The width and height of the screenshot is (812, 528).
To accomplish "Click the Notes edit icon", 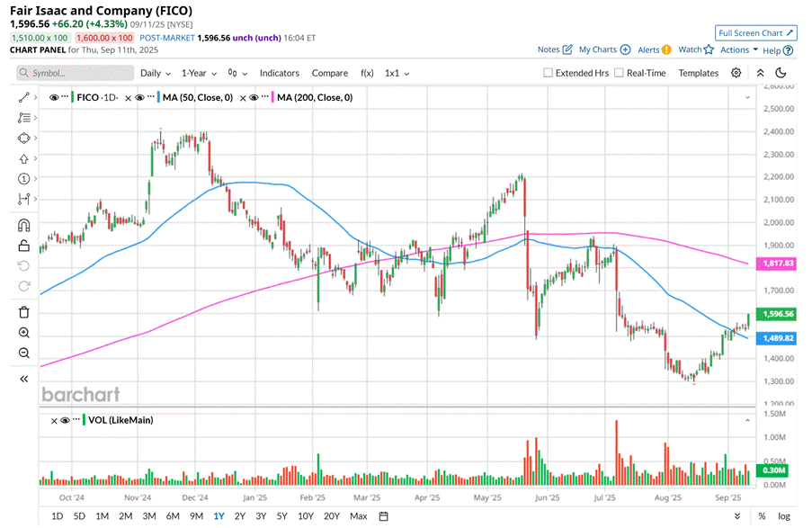I will coord(567,49).
